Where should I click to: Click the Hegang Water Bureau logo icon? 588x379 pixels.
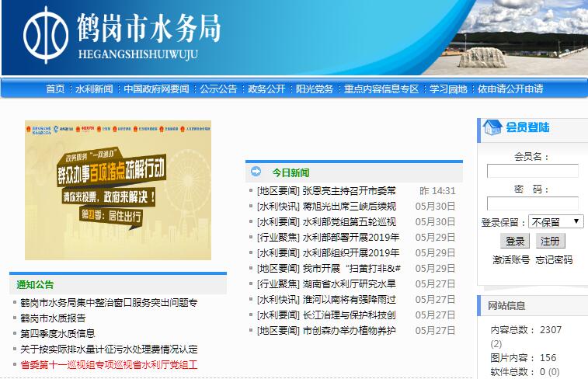click(46, 35)
